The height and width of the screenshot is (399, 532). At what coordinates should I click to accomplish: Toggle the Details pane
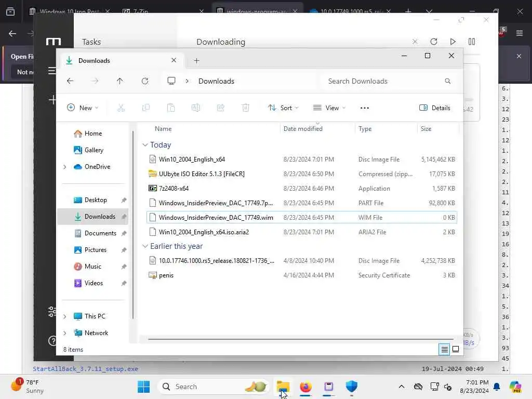tap(435, 108)
